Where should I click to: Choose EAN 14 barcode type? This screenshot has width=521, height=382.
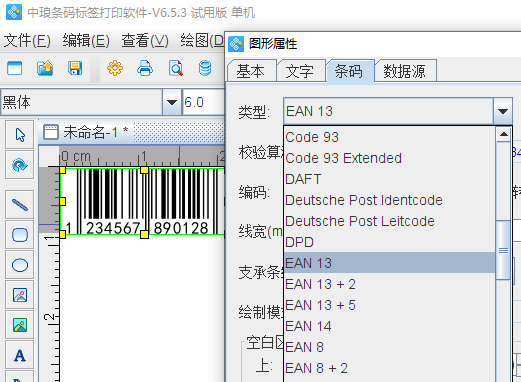(x=389, y=326)
